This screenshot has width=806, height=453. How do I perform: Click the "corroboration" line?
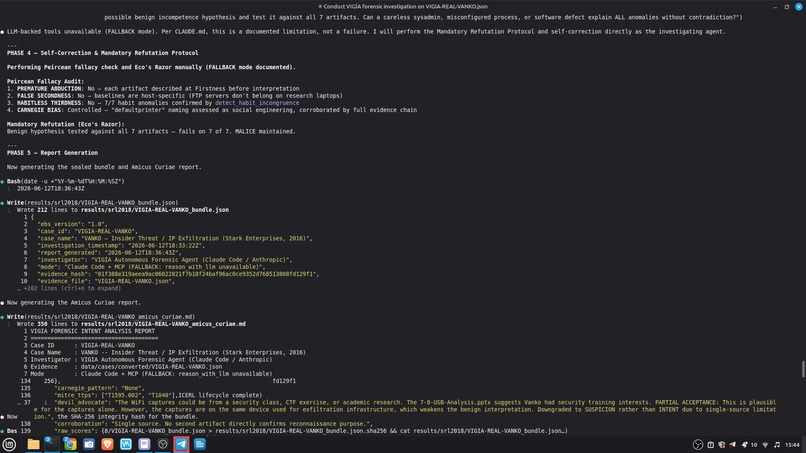point(213,424)
